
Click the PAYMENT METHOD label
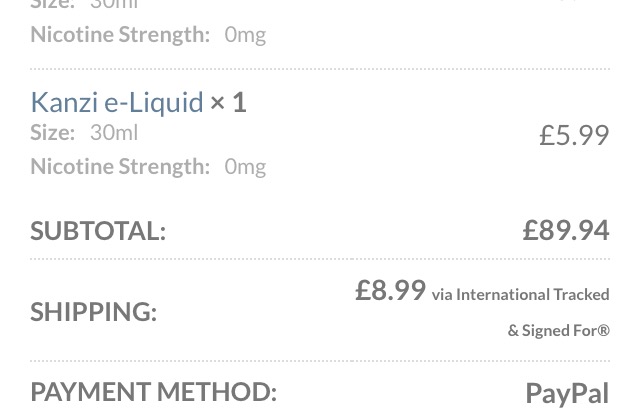pos(153,391)
